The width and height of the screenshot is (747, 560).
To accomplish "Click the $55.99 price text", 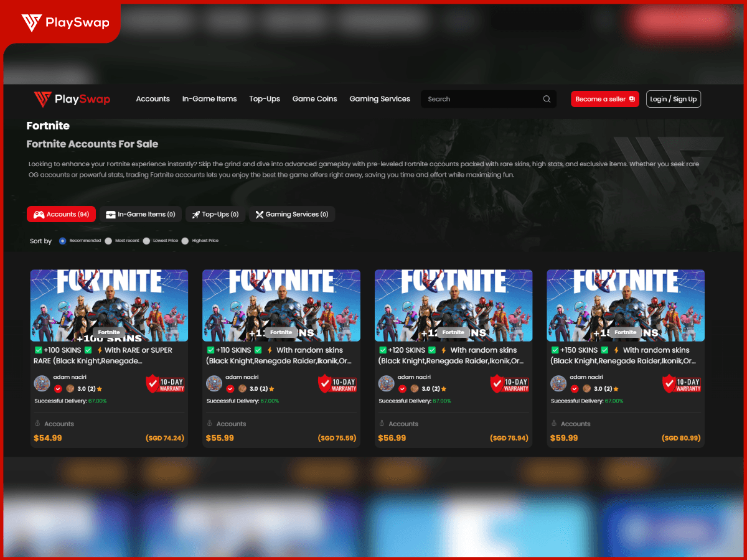I will pos(220,438).
